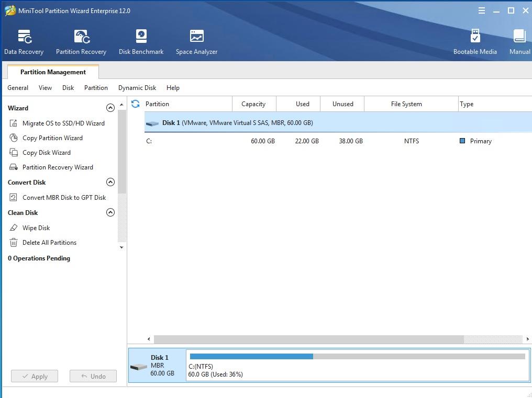Click the horizontal scrollbar under the partition list
The width and height of the screenshot is (532, 398).
[x=309, y=339]
